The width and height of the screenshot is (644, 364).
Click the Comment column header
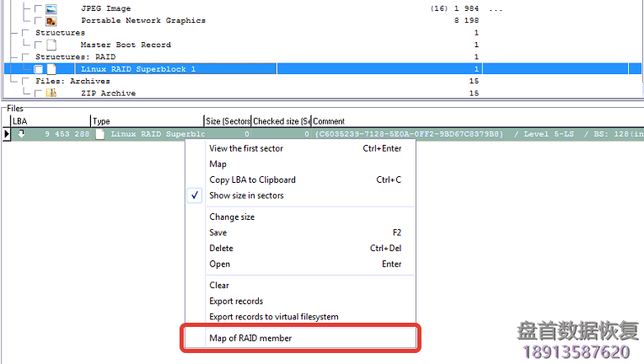tap(329, 121)
